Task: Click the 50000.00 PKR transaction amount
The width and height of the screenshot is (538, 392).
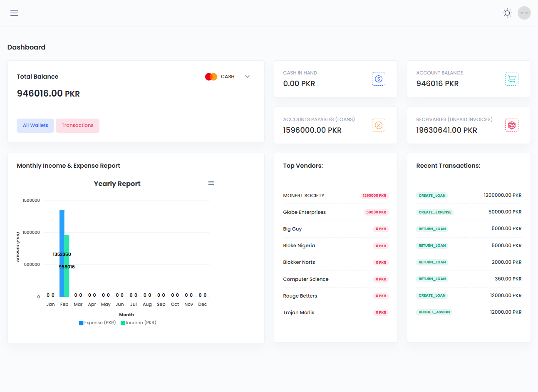Action: 505,212
